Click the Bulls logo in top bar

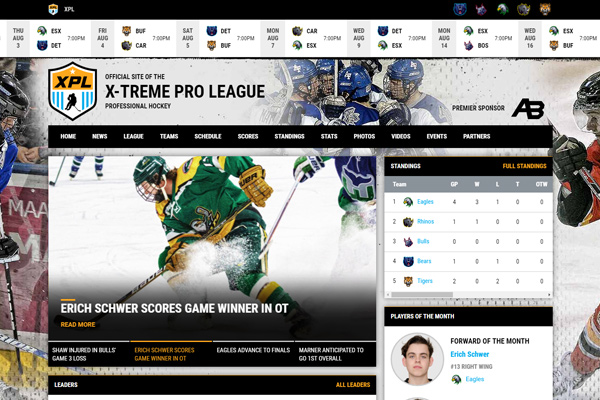point(481,9)
